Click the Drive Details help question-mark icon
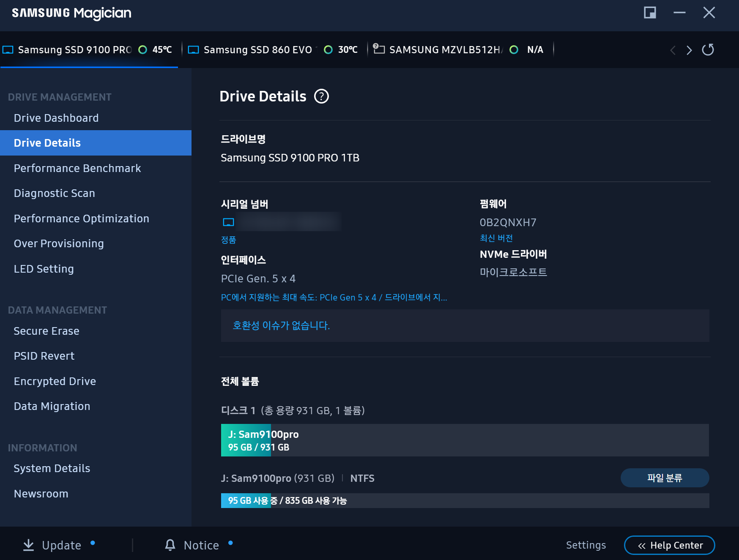Image resolution: width=739 pixels, height=560 pixels. [321, 96]
